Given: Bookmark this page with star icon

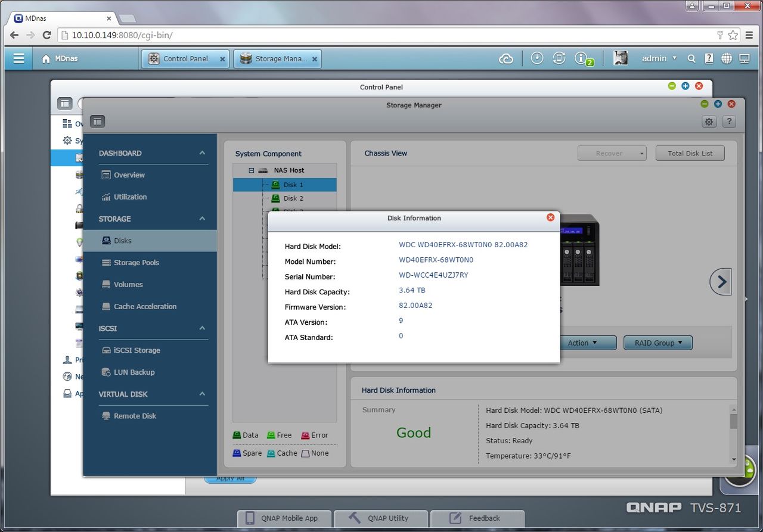Looking at the screenshot, I should pyautogui.click(x=733, y=35).
